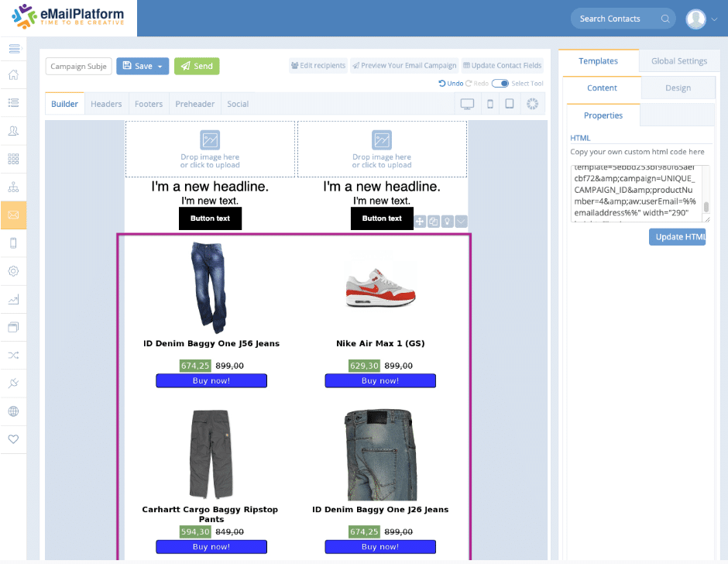728x564 pixels.
Task: Open the Social tab
Action: click(238, 104)
